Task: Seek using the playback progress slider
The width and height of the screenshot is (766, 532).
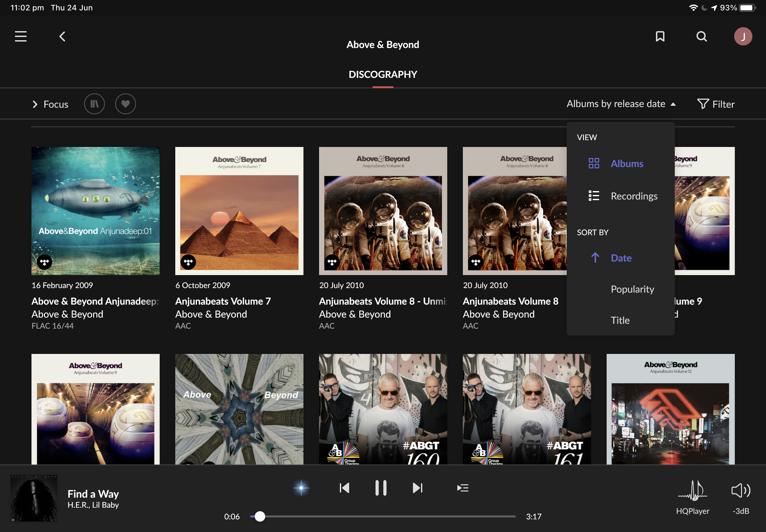Action: point(383,516)
